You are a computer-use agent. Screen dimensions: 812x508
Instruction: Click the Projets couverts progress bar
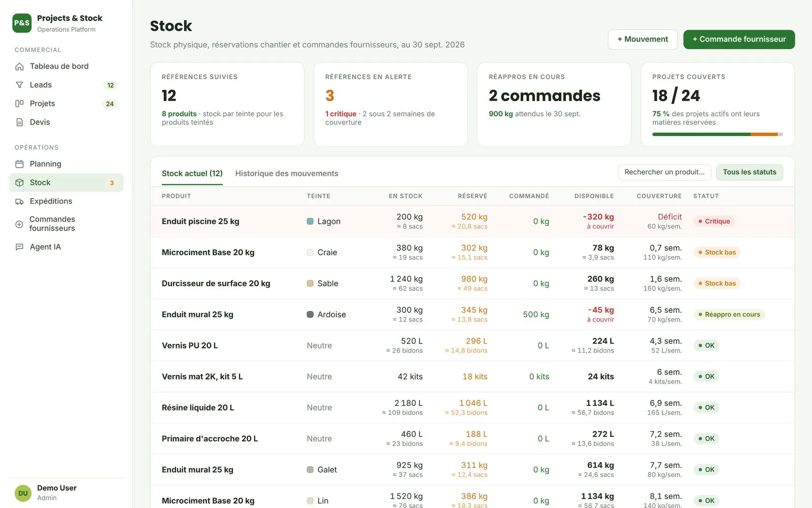[718, 135]
